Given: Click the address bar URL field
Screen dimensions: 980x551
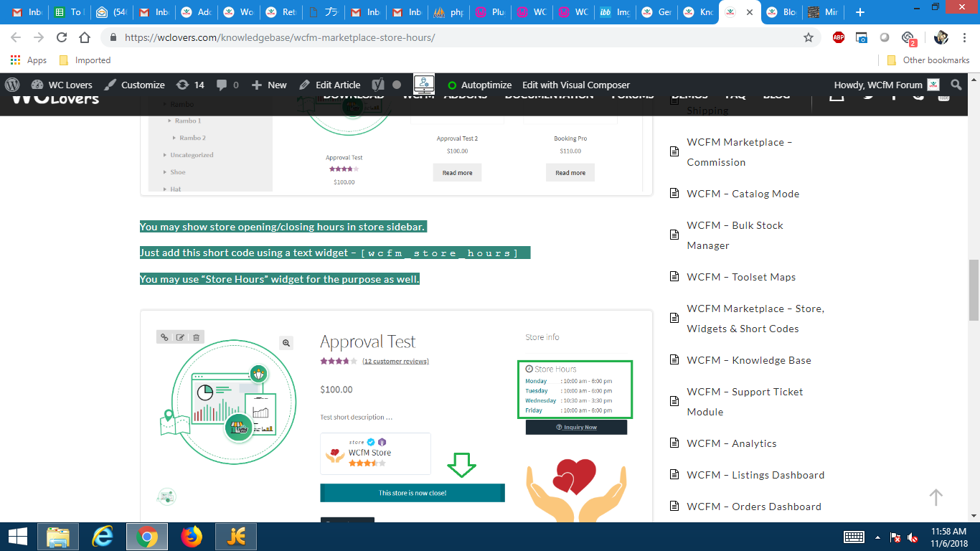Looking at the screenshot, I should pos(459,37).
